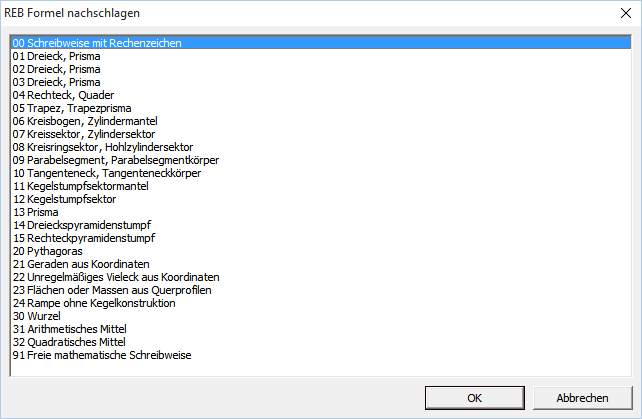Close the REB Formel nachschlagen dialog
The height and width of the screenshot is (419, 642).
click(626, 13)
